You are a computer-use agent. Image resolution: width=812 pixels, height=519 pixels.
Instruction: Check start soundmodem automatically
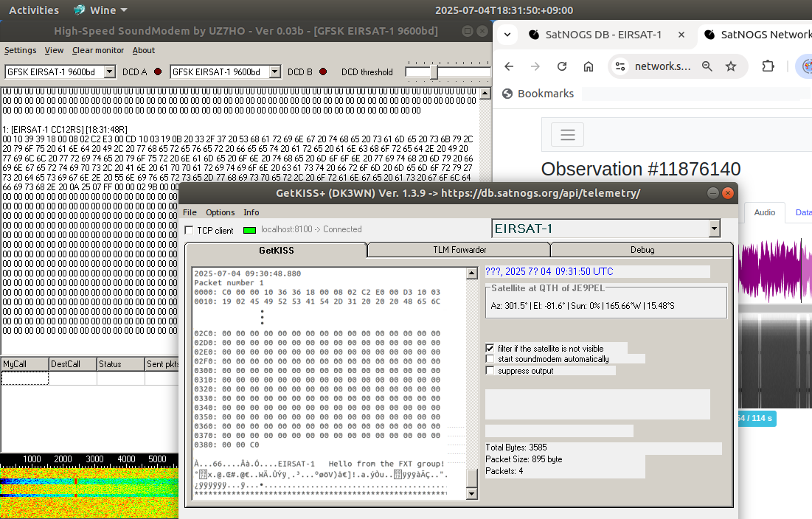pyautogui.click(x=490, y=359)
